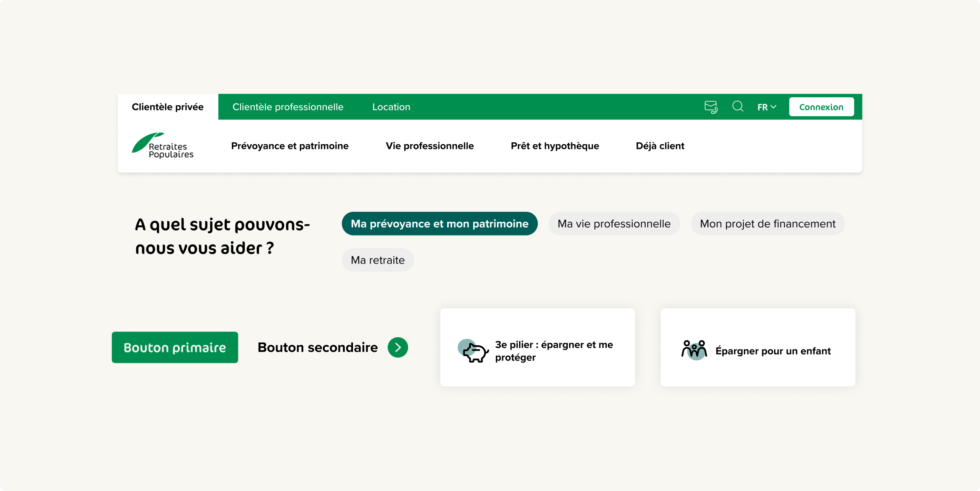
Task: Switch to Clientèle professionnelle tab
Action: tap(287, 107)
